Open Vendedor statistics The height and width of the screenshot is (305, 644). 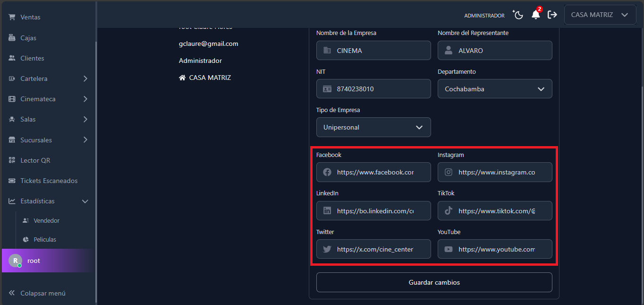46,220
